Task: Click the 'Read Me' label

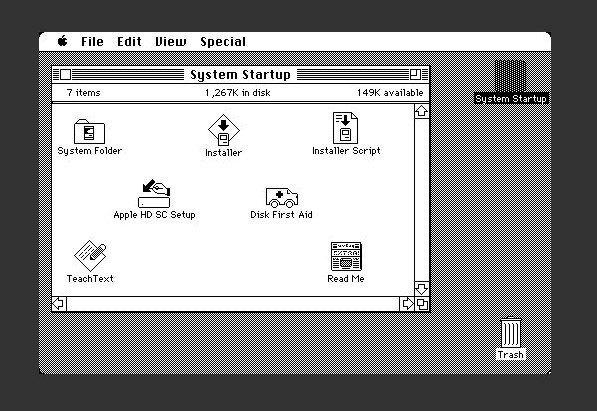Action: 346,279
